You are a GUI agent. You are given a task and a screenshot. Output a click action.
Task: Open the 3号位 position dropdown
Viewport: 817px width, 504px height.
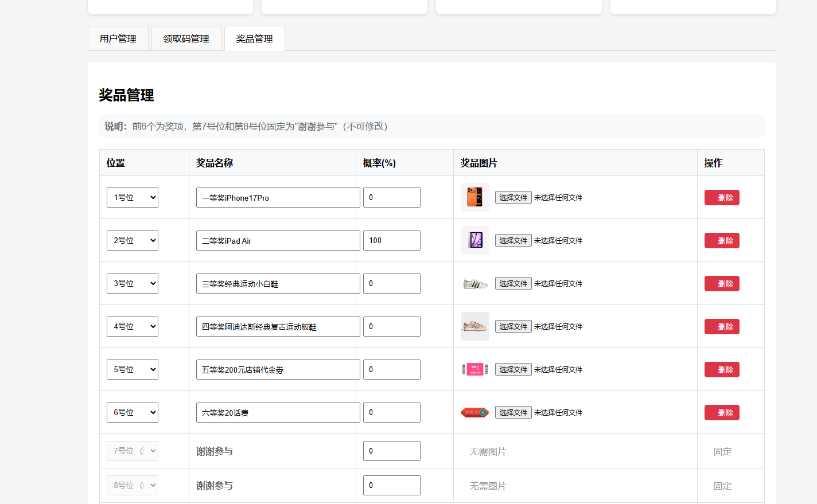pyautogui.click(x=132, y=283)
